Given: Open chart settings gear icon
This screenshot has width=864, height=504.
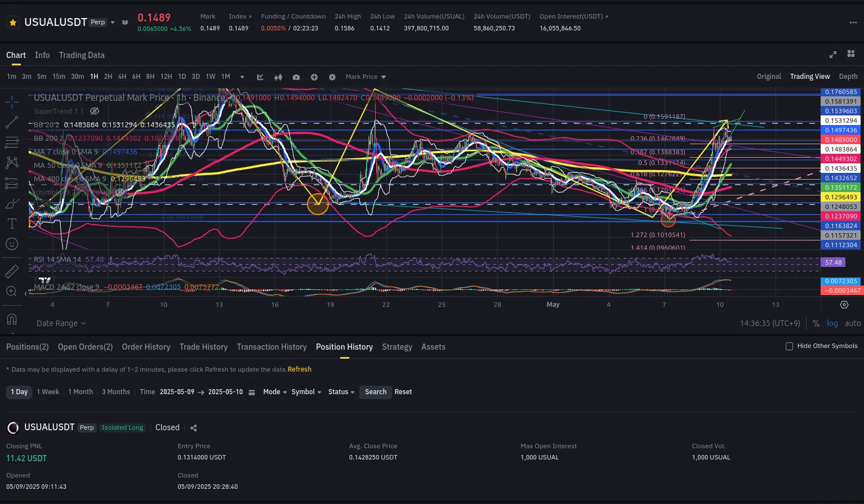Looking at the screenshot, I should coord(332,77).
